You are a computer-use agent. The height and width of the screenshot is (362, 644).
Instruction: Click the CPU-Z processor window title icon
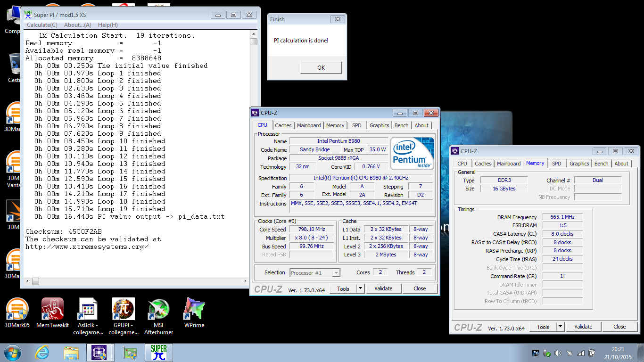coord(255,113)
